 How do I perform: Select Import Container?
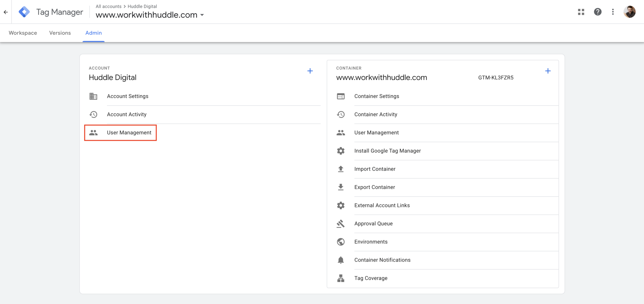pyautogui.click(x=375, y=169)
